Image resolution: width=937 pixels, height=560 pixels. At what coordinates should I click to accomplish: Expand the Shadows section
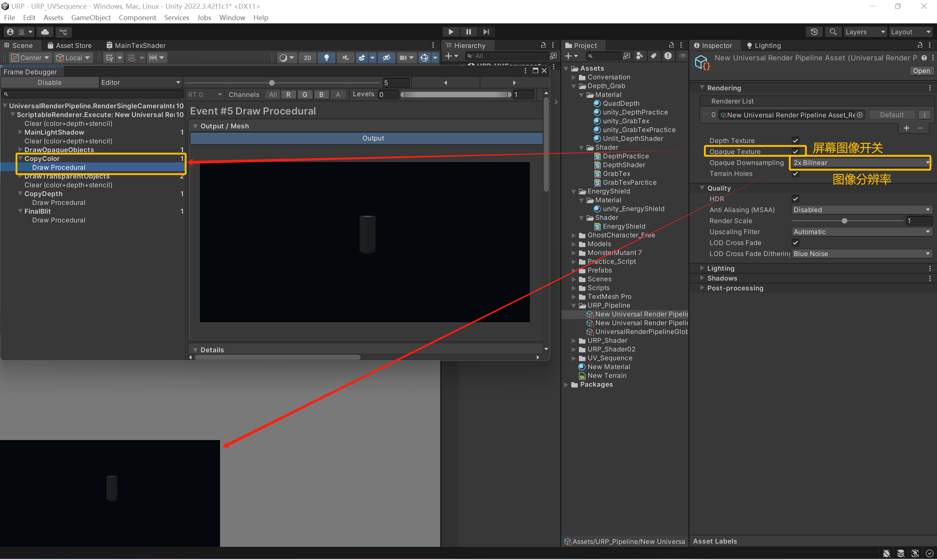(722, 278)
